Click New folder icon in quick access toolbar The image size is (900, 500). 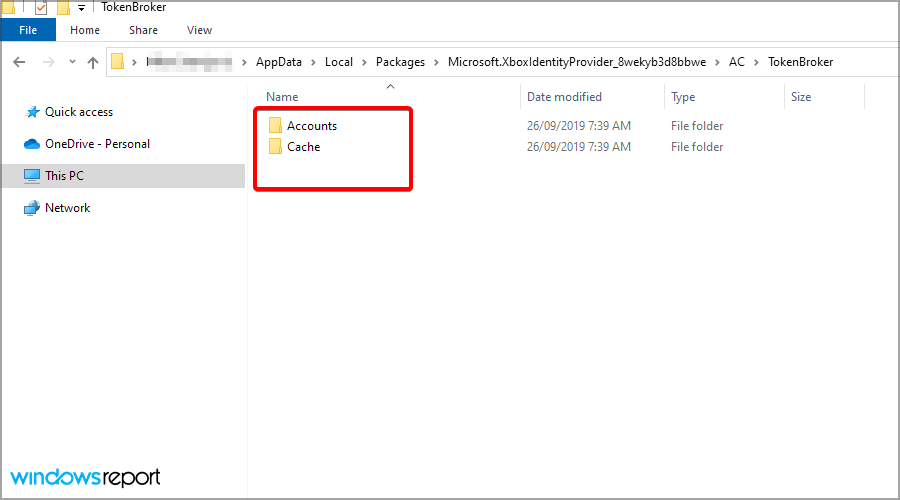[x=63, y=7]
